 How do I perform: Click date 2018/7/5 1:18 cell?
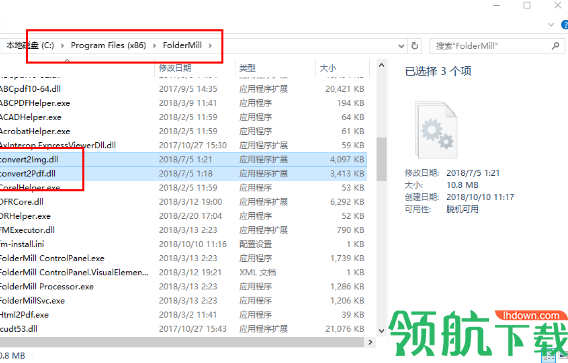click(185, 174)
